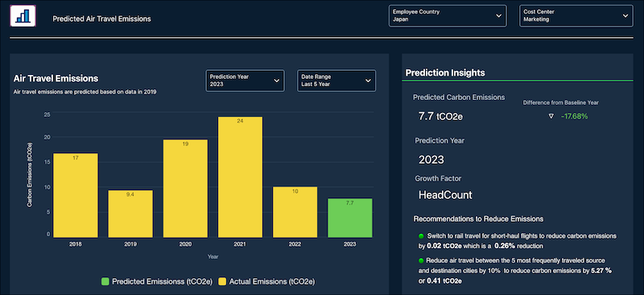
Task: Click 'Recommendations to Reduce Emissions' heading
Action: click(x=478, y=219)
